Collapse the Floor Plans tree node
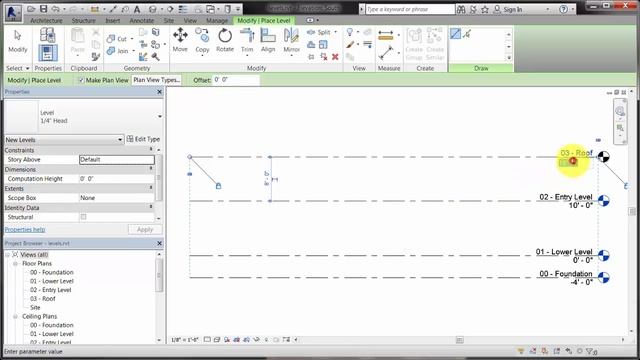 tap(16, 264)
